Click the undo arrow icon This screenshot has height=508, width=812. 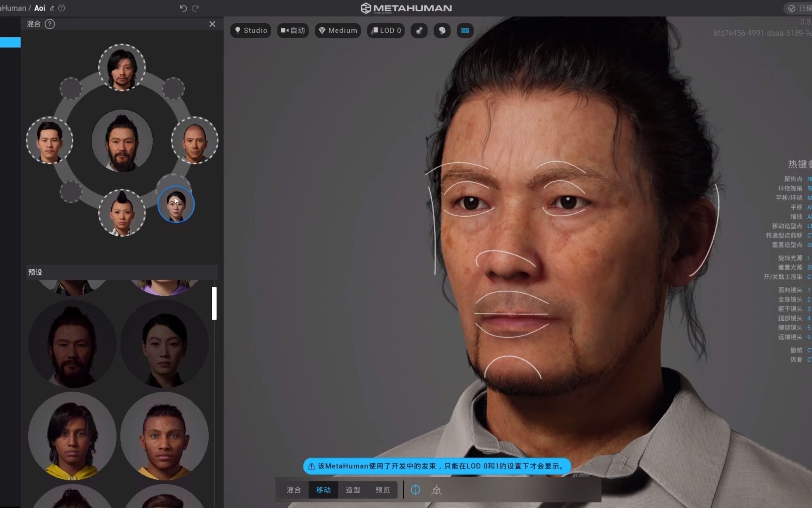(x=183, y=8)
